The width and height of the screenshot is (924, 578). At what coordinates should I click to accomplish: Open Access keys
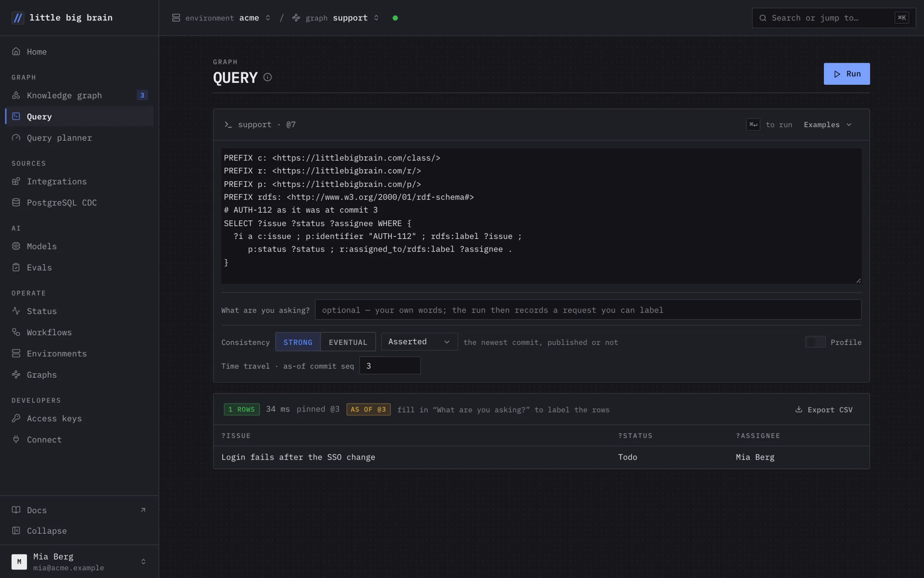(79, 418)
